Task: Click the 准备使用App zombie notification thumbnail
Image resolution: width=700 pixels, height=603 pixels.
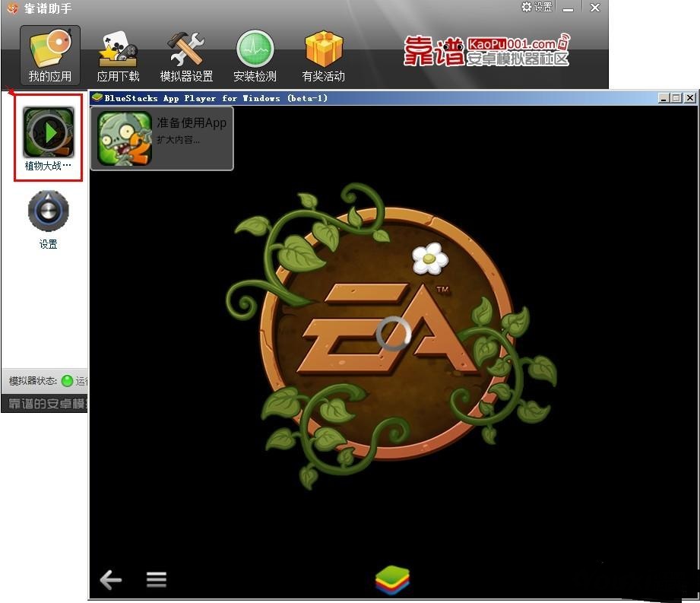Action: 125,138
